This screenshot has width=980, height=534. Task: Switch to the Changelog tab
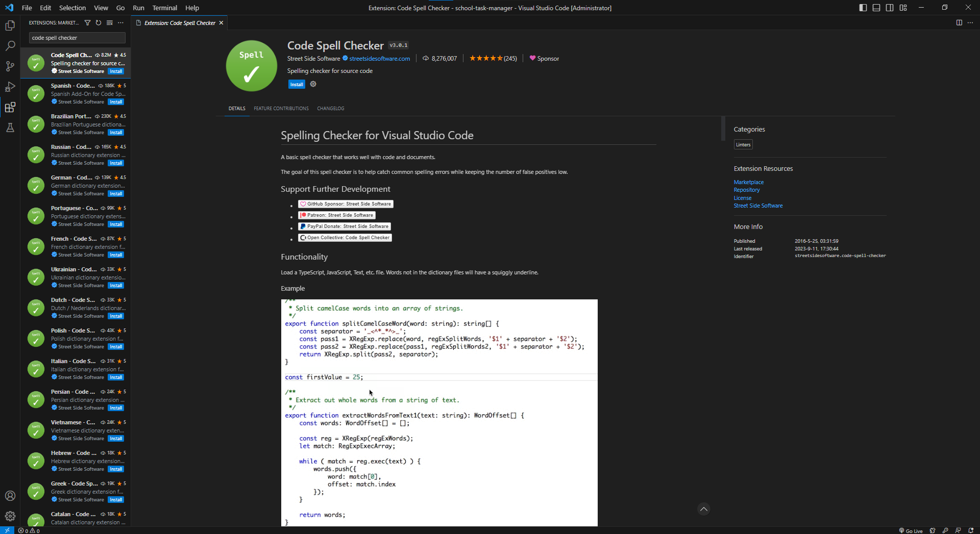pyautogui.click(x=331, y=109)
